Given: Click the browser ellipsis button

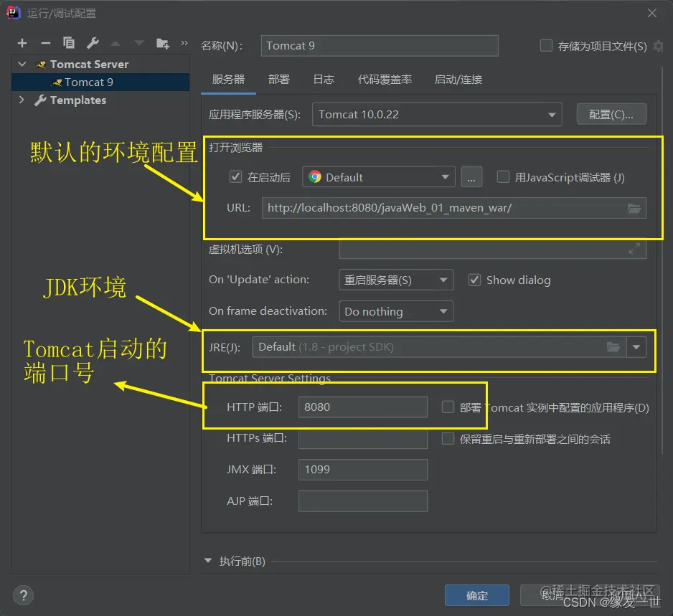Looking at the screenshot, I should click(x=471, y=177).
